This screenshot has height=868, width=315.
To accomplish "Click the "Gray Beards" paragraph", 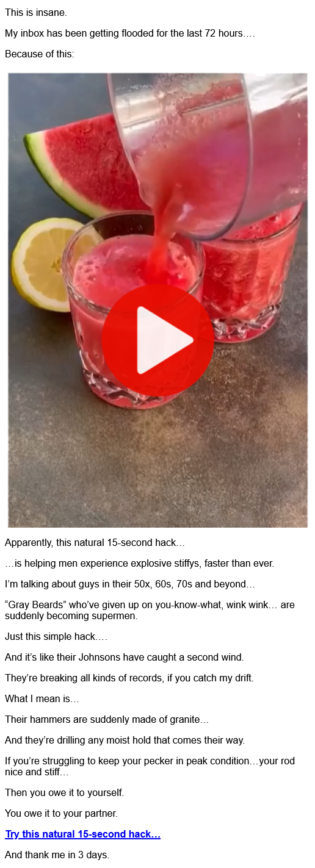I will [x=150, y=610].
